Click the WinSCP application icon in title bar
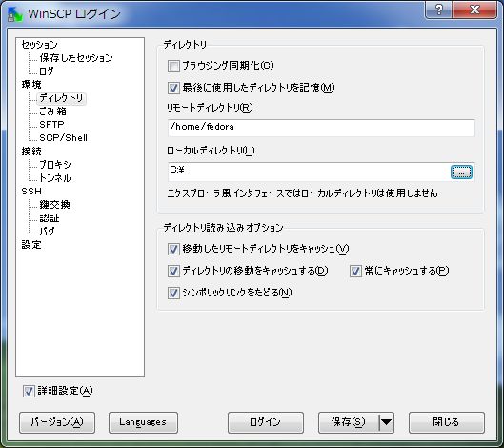The height and width of the screenshot is (448, 504). pyautogui.click(x=15, y=14)
